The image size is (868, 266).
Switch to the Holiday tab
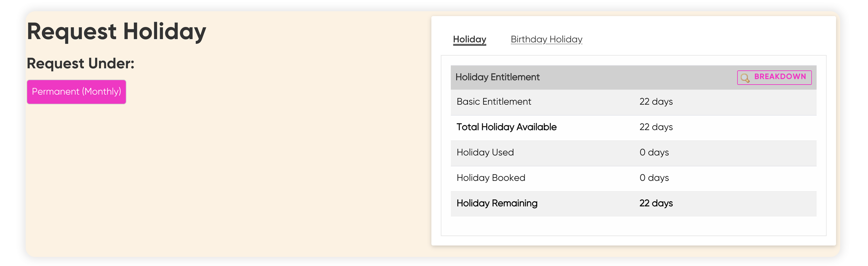tap(469, 39)
